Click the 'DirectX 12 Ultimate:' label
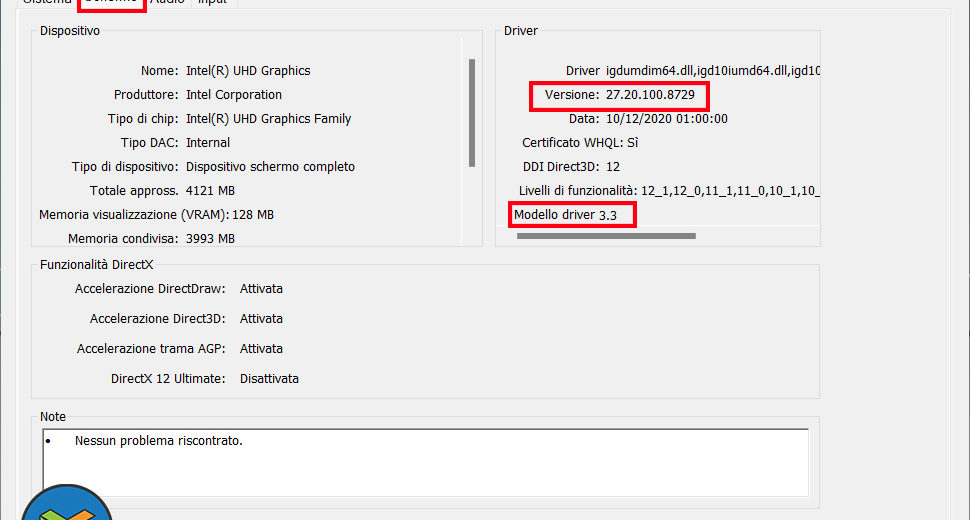This screenshot has width=970, height=520. click(168, 378)
